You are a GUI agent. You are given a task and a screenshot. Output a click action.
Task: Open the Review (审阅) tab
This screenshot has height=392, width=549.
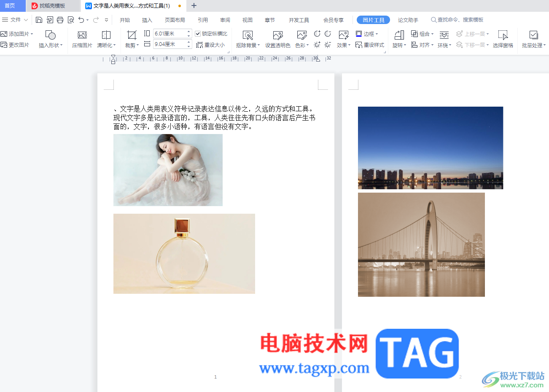[225, 20]
